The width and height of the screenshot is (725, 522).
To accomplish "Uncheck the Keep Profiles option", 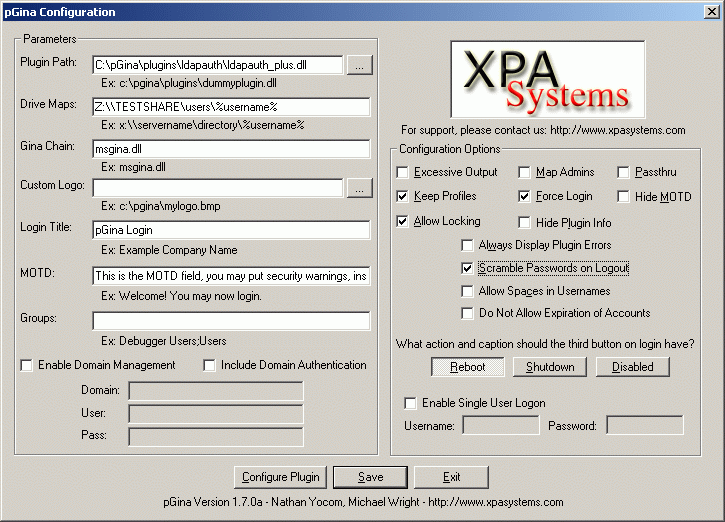I will pyautogui.click(x=402, y=196).
